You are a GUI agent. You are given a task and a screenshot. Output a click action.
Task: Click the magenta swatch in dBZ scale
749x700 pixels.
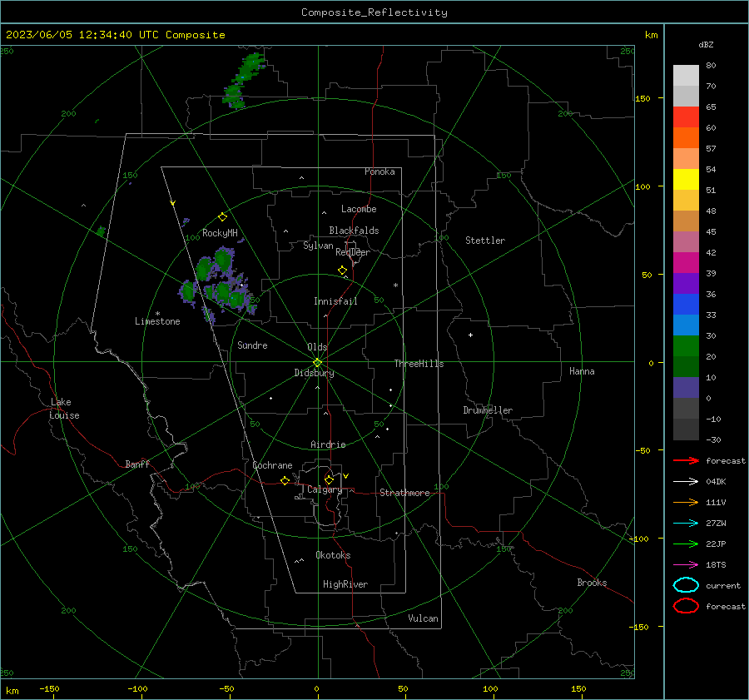pos(686,262)
